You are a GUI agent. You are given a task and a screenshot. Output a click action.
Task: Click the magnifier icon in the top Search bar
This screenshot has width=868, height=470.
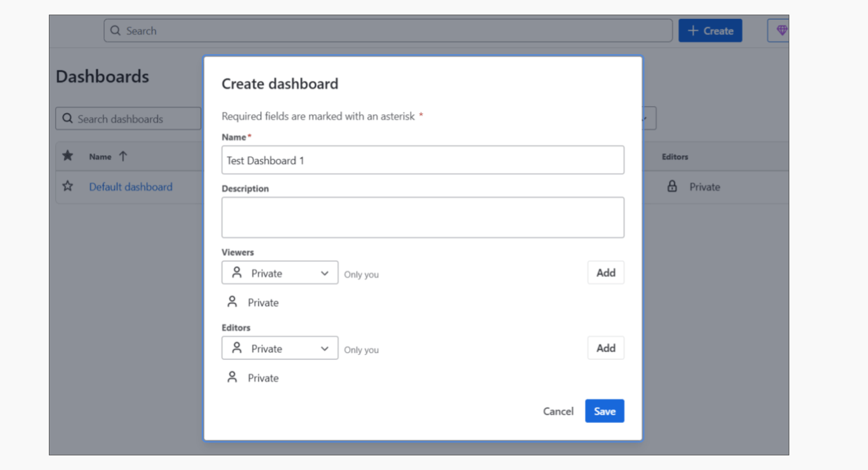pyautogui.click(x=115, y=30)
